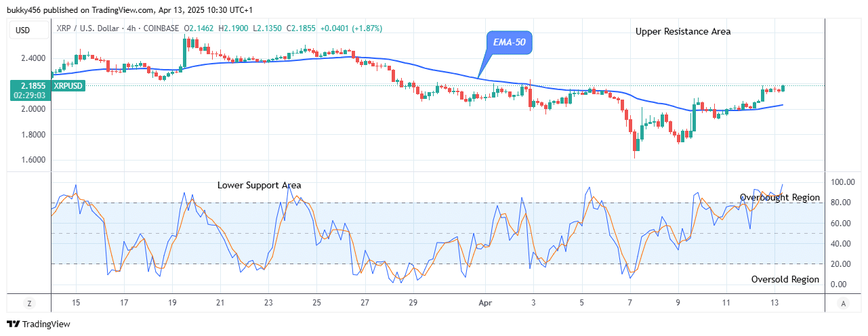868x336 pixels.
Task: Click the Lower Support Area text
Action: 260,185
